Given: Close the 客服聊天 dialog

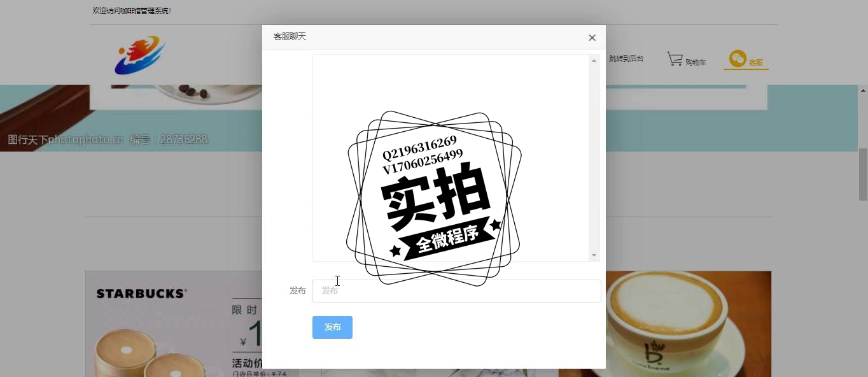Looking at the screenshot, I should 592,38.
